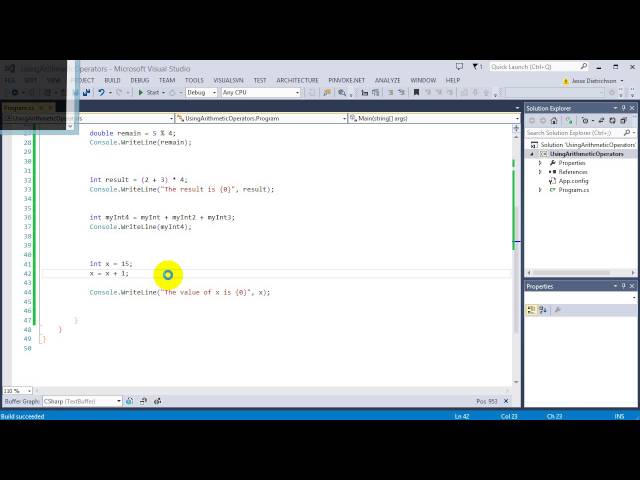Open the DEBUG menu
Viewport: 640px width, 480px height.
tap(140, 80)
